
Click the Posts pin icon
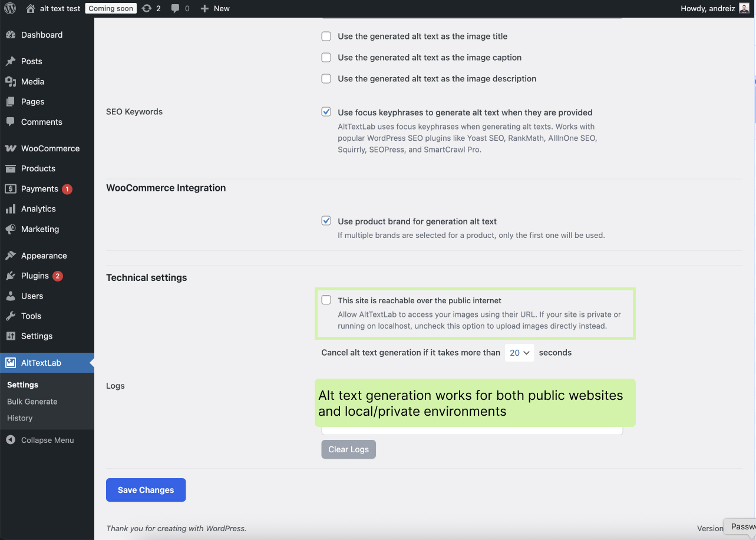tap(11, 61)
